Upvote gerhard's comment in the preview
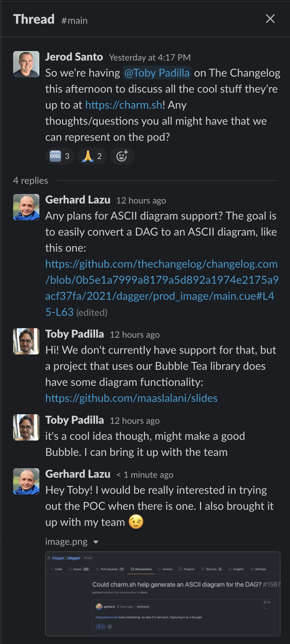The width and height of the screenshot is (290, 644). (101, 626)
